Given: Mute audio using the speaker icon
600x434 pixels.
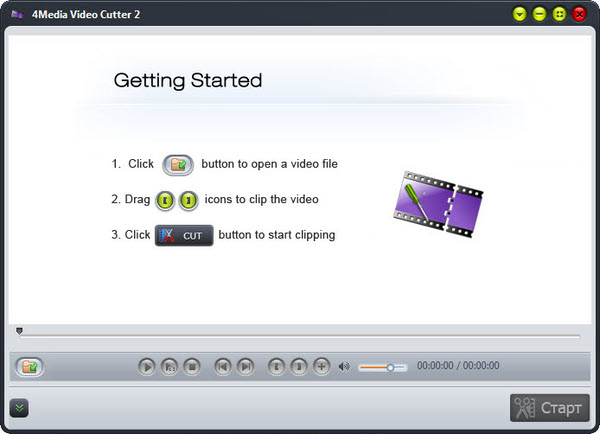Looking at the screenshot, I should click(x=345, y=367).
